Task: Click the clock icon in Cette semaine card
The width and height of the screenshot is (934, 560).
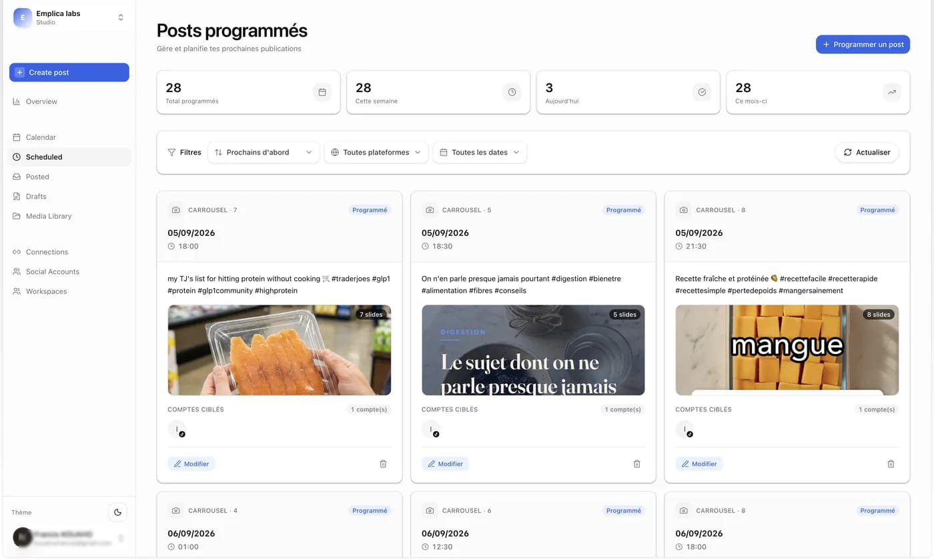Action: click(512, 92)
